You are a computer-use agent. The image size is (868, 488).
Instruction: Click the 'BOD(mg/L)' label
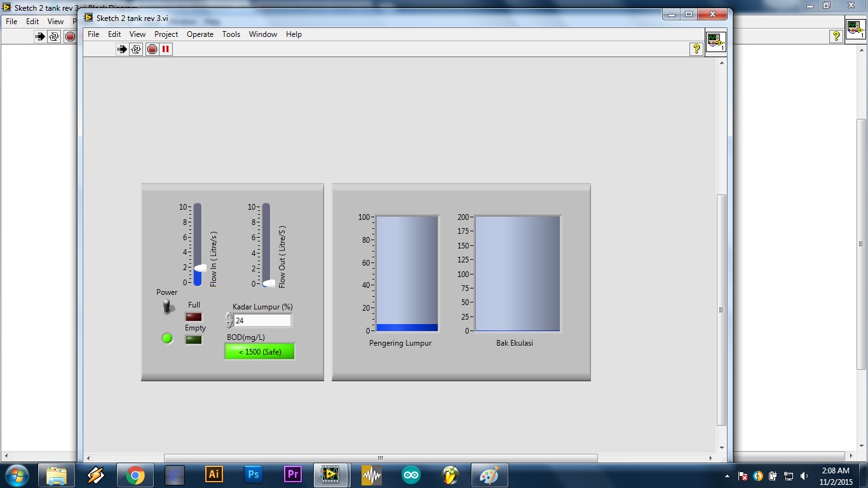click(246, 337)
